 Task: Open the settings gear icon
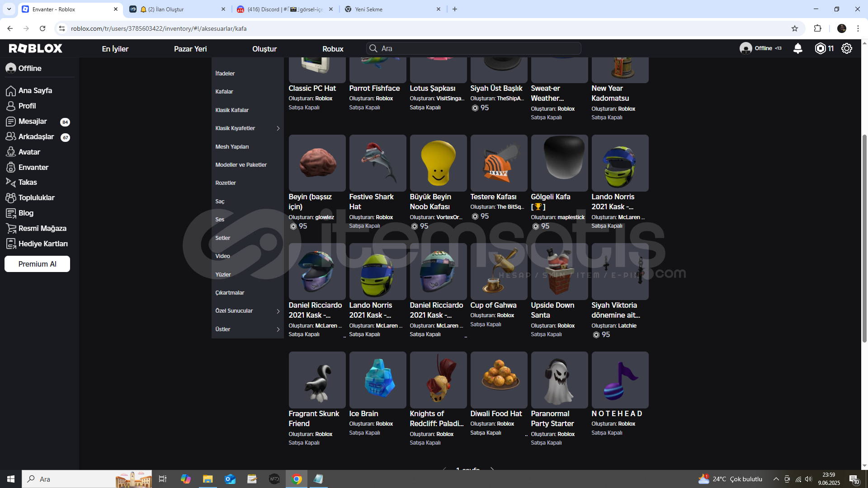click(x=847, y=48)
